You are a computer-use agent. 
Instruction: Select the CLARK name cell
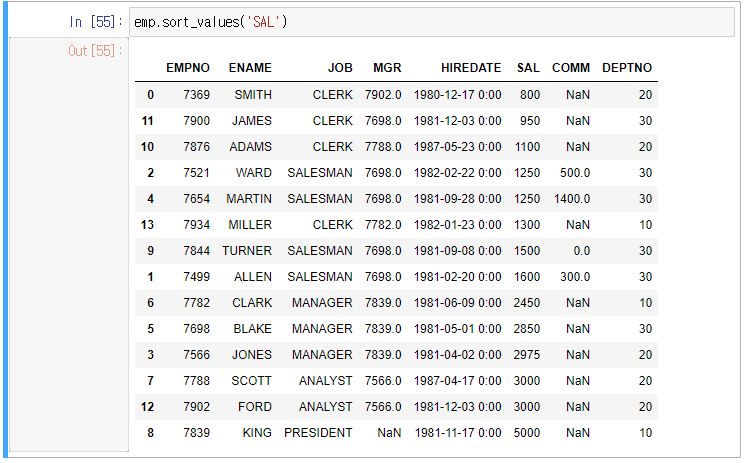click(x=252, y=303)
